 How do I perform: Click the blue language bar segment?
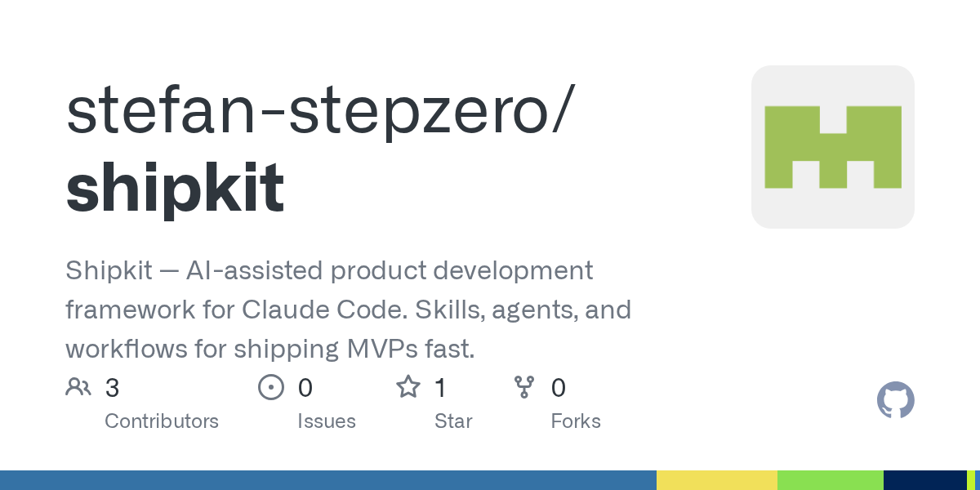(x=328, y=480)
